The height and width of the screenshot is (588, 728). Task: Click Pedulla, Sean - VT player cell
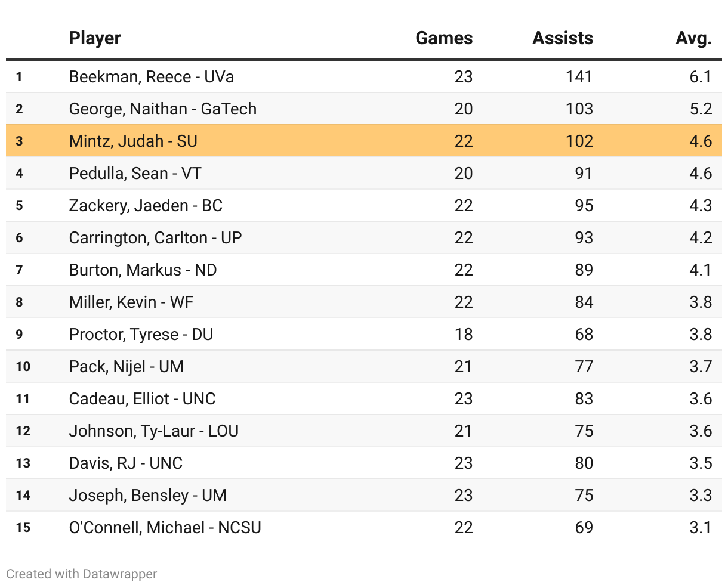point(135,174)
